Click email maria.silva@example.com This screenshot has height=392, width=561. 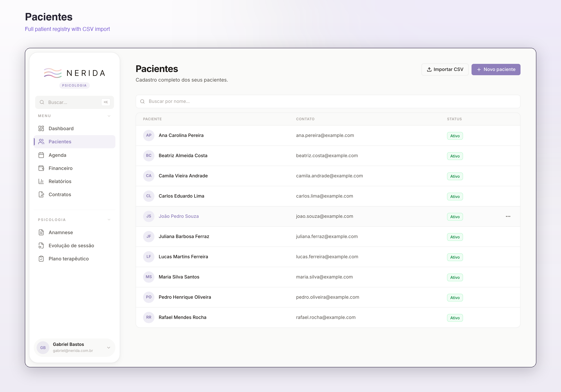[x=325, y=277]
